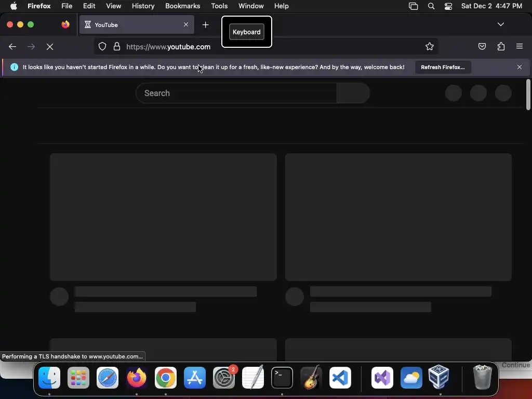Open the History menu
This screenshot has width=532, height=399.
coord(143,6)
